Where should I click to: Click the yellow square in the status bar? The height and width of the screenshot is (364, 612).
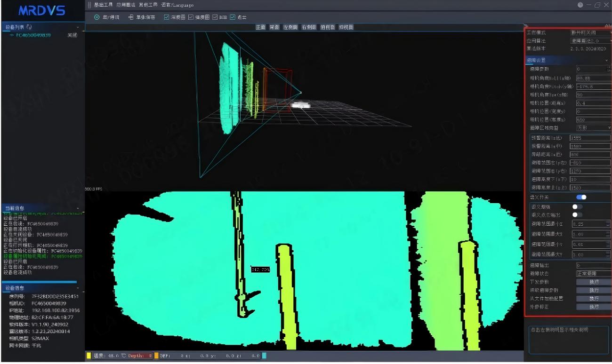click(89, 356)
